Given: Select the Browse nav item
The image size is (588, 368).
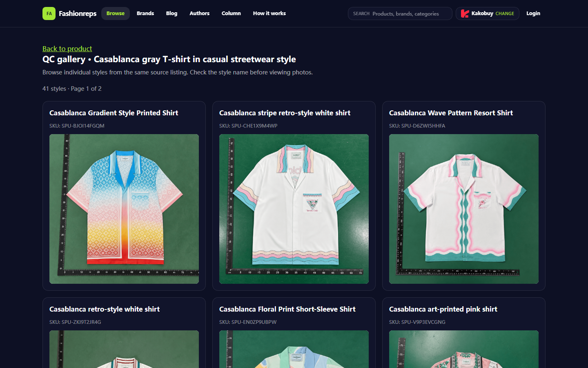Looking at the screenshot, I should (116, 13).
